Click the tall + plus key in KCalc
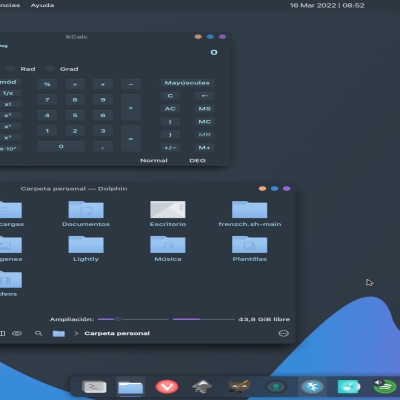 (x=131, y=108)
